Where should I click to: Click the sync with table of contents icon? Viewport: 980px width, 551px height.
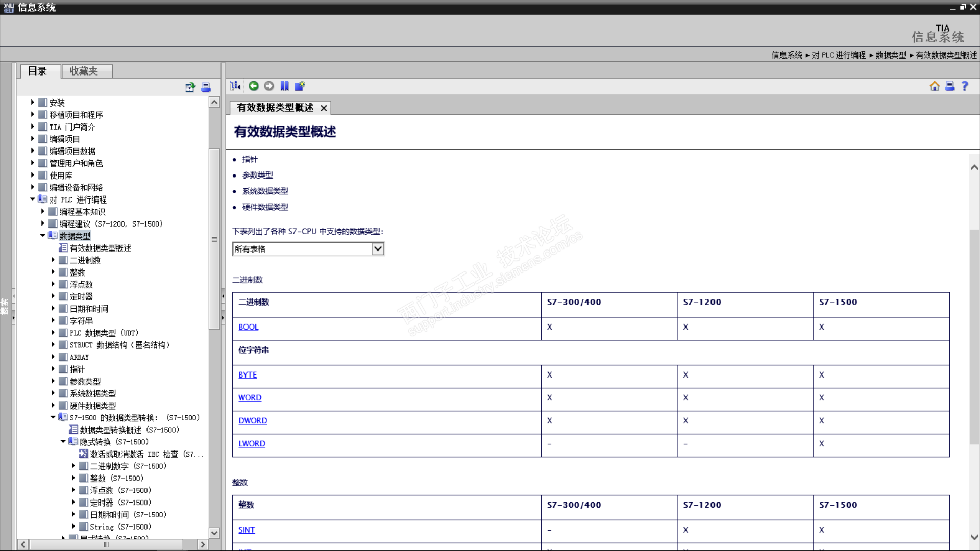(235, 86)
